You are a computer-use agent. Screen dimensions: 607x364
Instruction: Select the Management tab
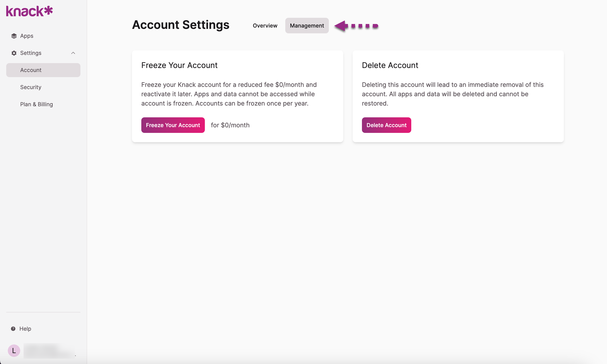coord(307,26)
